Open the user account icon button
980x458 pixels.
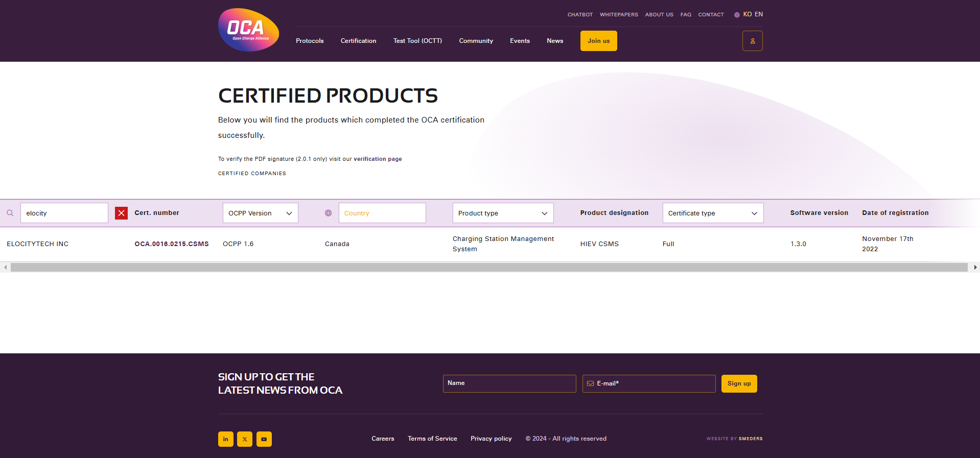pyautogui.click(x=752, y=41)
